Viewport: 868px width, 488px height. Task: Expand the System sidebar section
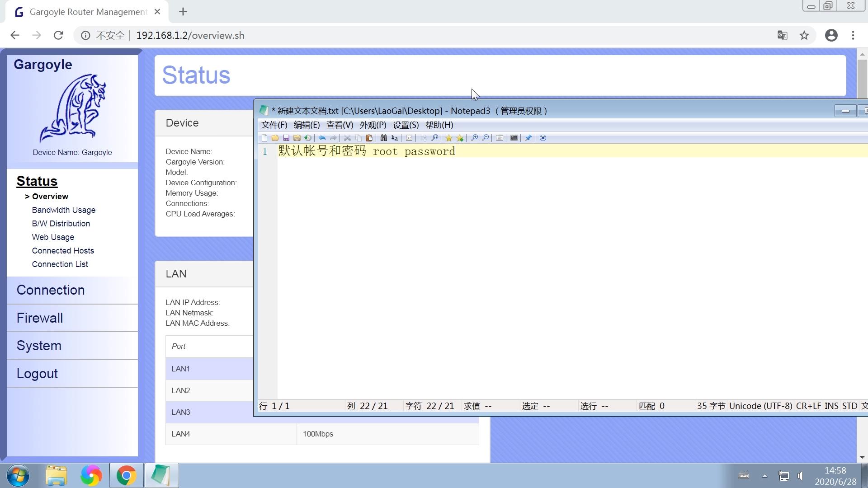click(x=39, y=346)
